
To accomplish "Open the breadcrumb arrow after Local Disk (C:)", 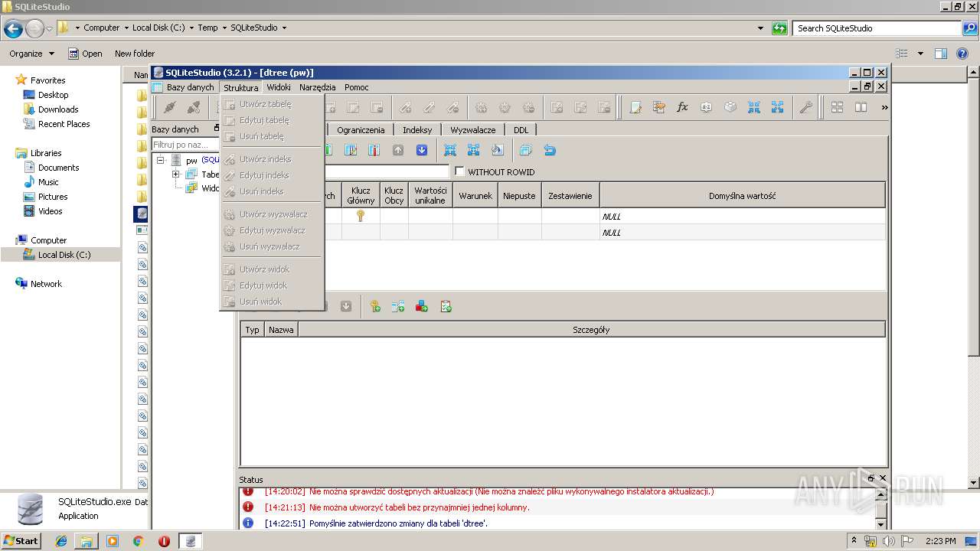I will (x=191, y=28).
